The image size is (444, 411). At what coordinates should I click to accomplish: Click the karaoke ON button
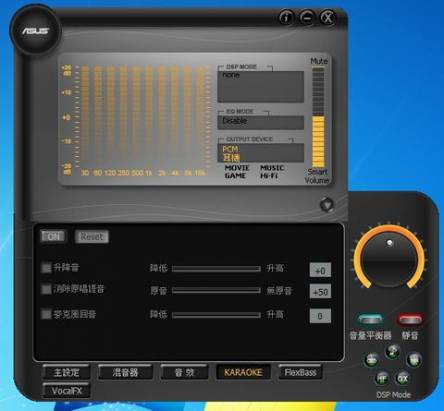(53, 236)
